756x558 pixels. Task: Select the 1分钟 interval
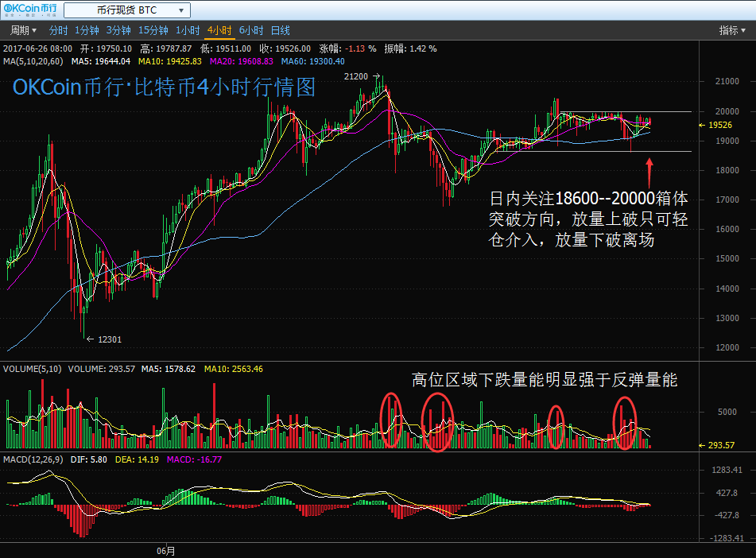point(87,31)
